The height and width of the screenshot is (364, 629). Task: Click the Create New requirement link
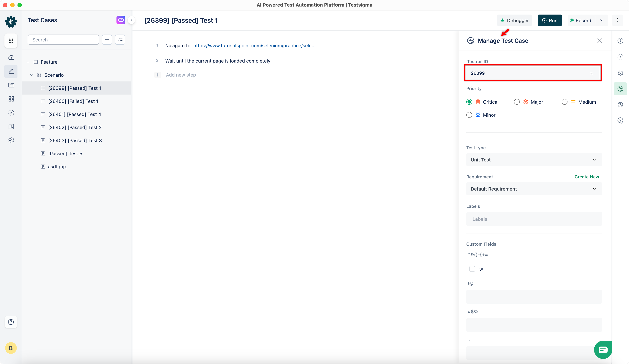(x=587, y=177)
